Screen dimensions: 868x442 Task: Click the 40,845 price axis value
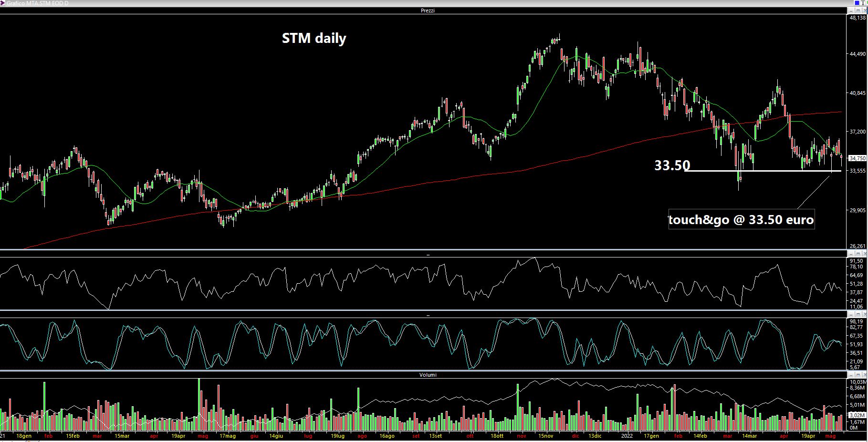(x=858, y=93)
